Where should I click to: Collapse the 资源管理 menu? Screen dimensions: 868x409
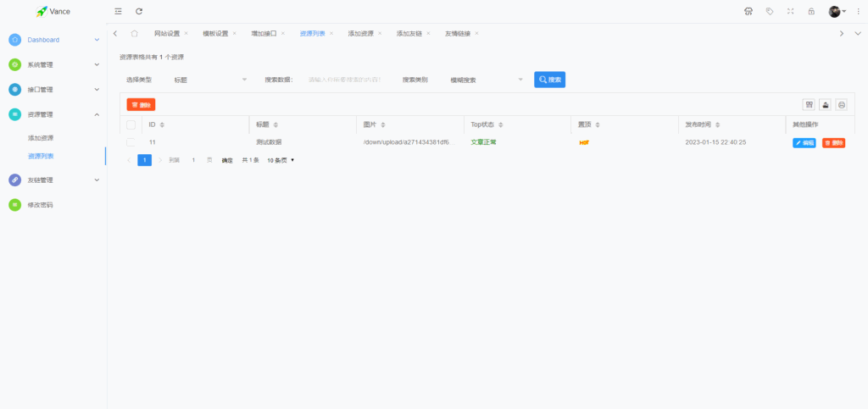point(97,114)
